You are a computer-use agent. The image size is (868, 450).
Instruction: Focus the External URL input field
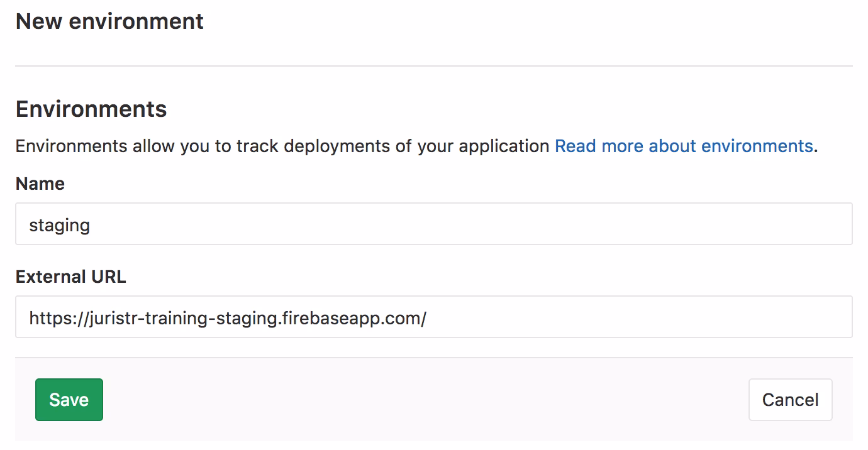tap(433, 317)
